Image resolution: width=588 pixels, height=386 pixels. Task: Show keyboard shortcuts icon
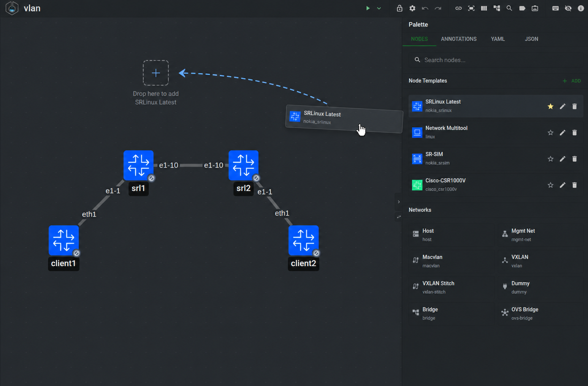point(555,8)
